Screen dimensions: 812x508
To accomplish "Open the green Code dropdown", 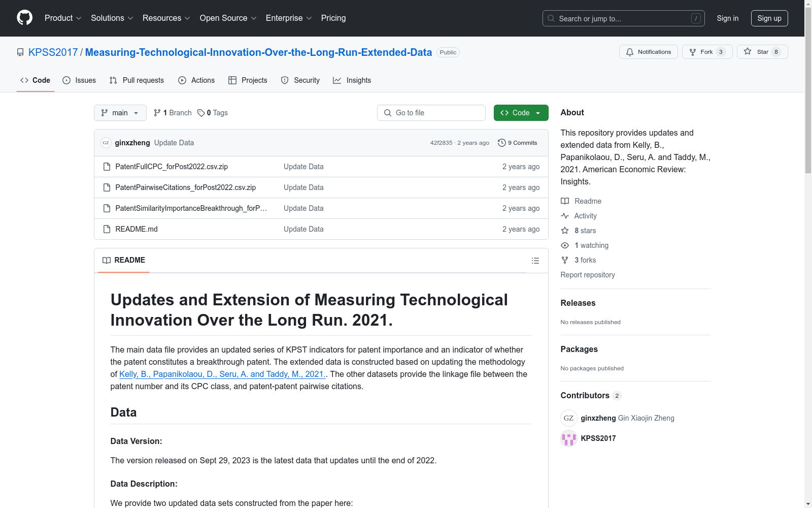I will (521, 113).
